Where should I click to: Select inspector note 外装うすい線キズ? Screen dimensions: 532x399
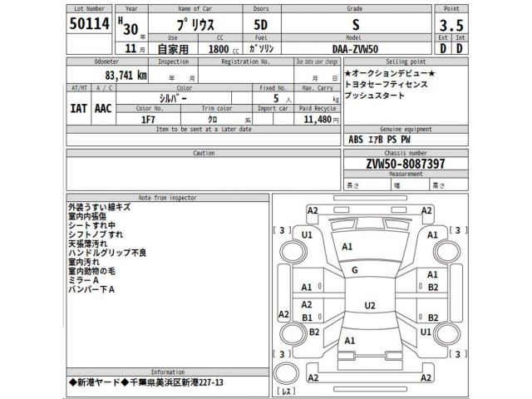coord(99,207)
